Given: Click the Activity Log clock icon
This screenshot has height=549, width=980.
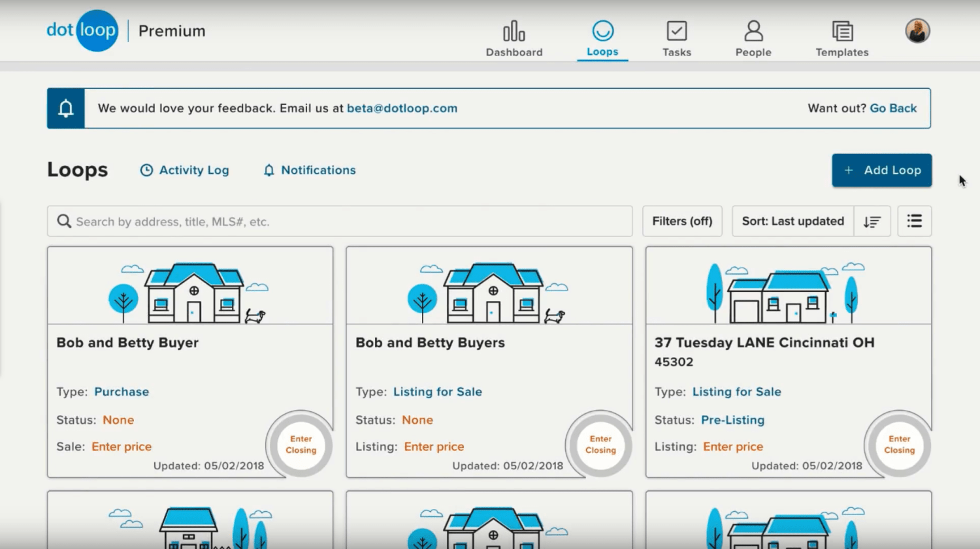Looking at the screenshot, I should [x=145, y=170].
